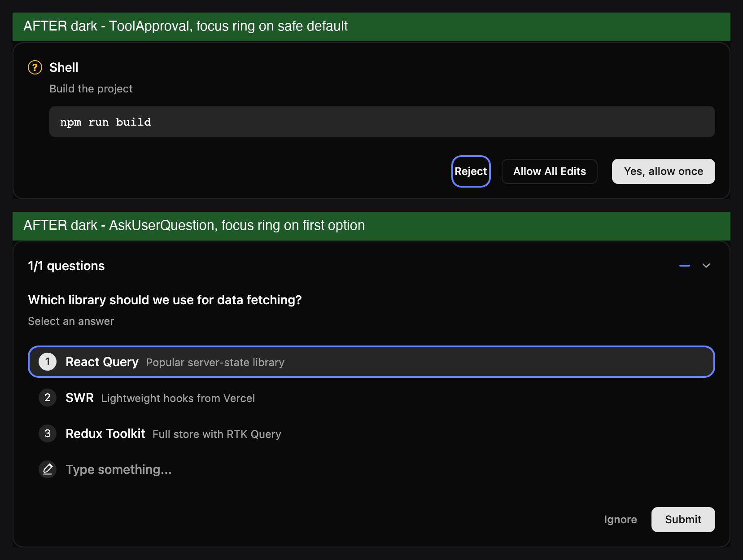743x560 pixels.
Task: Pick the Redux Toolkit option
Action: coord(371,433)
